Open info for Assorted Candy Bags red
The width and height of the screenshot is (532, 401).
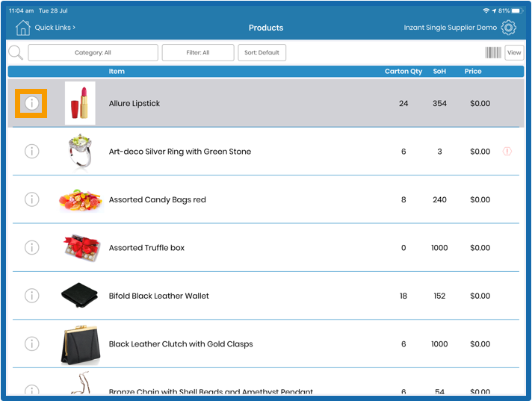[31, 199]
